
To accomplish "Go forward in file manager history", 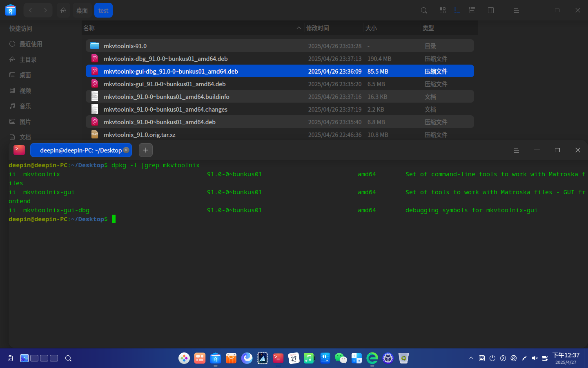I will pyautogui.click(x=45, y=10).
